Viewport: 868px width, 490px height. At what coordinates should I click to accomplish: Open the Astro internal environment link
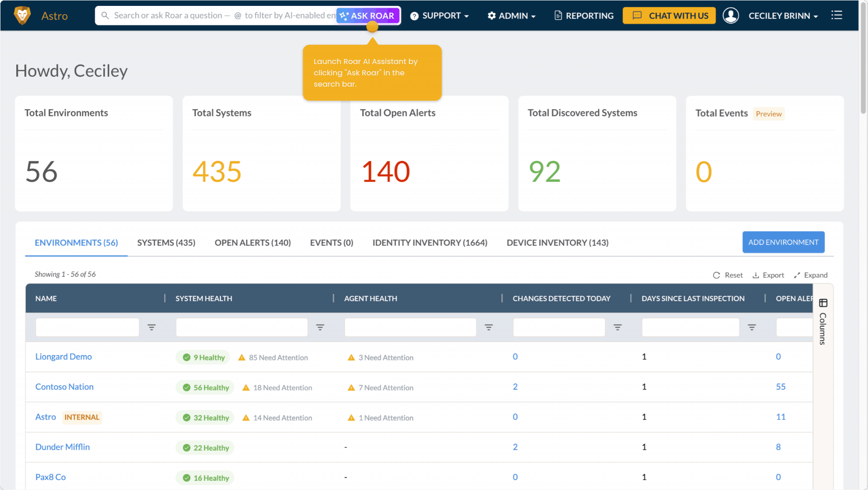[x=46, y=417]
